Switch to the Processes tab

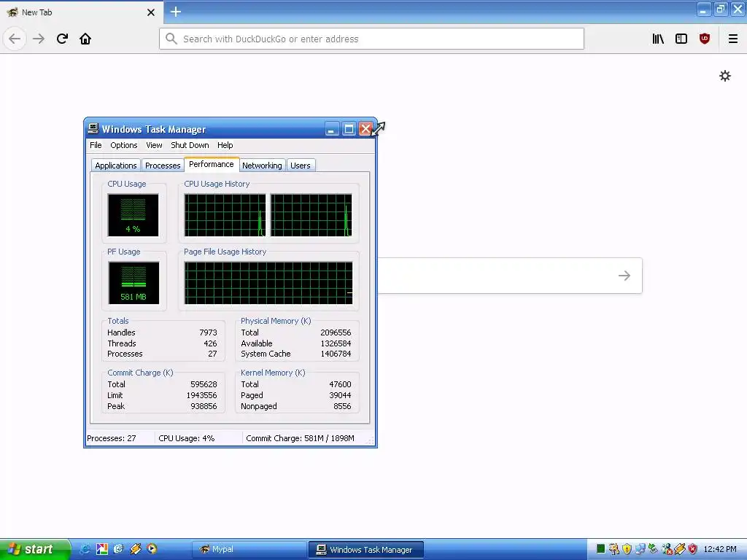(x=163, y=166)
